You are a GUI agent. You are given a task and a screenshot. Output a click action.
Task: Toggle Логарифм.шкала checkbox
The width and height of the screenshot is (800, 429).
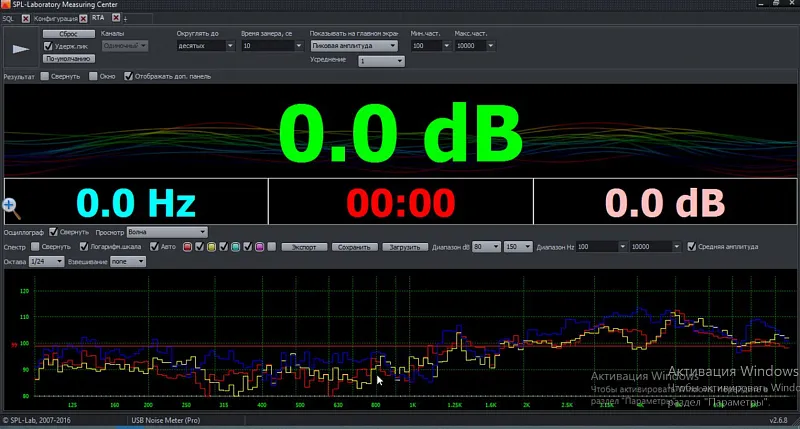tap(84, 246)
